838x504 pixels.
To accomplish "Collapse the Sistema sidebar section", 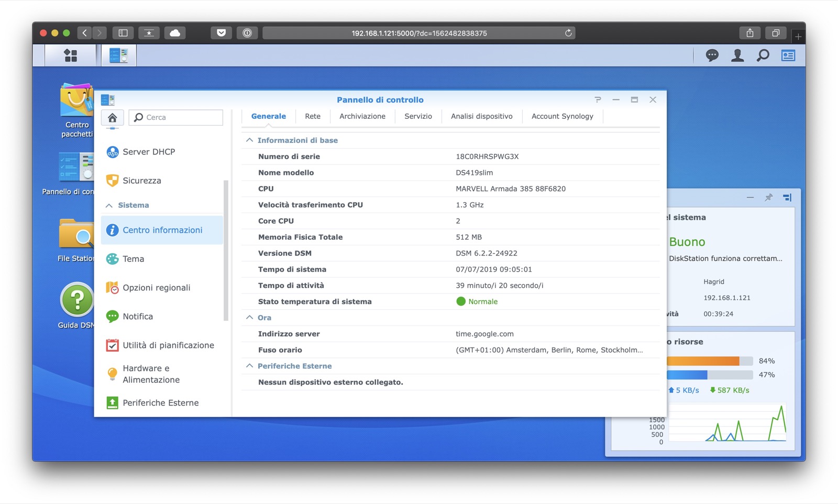I will (x=109, y=205).
